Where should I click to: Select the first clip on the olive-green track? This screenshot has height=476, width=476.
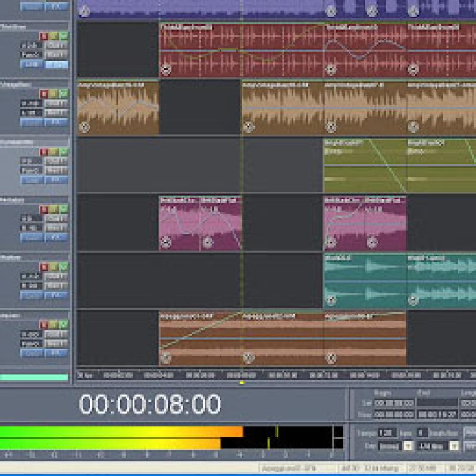[x=365, y=165]
